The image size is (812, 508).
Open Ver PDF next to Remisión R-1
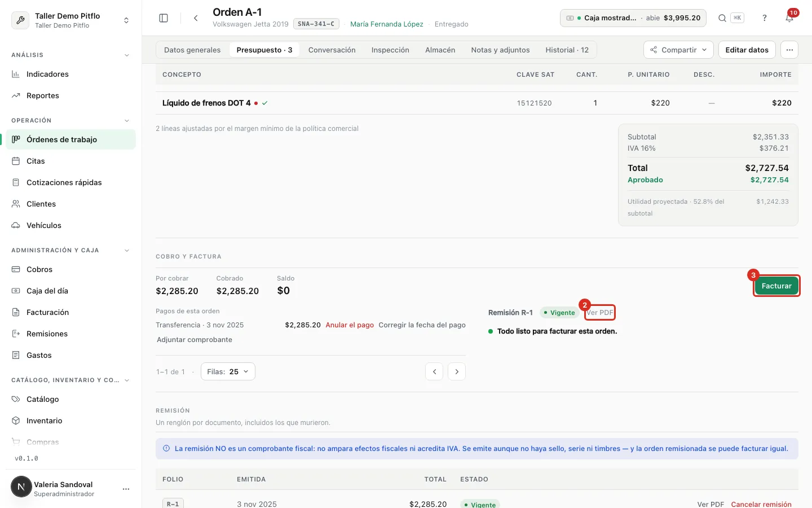point(599,313)
